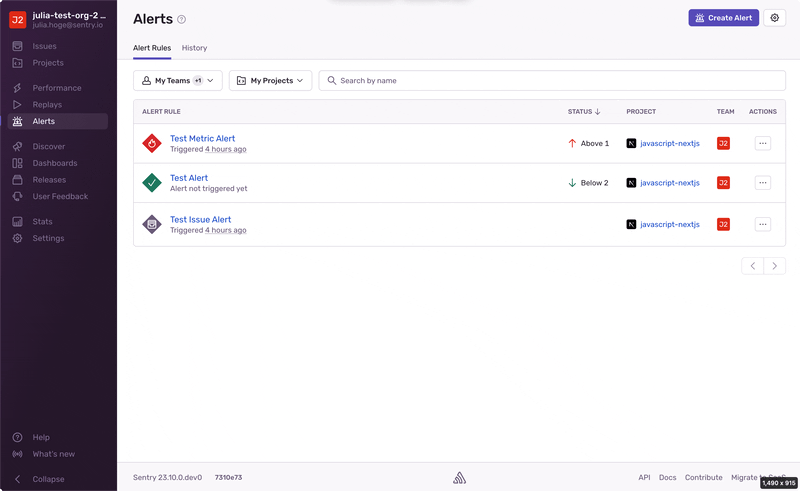Viewport: 800px width, 491px height.
Task: Open the My Teams filter dropdown
Action: [x=178, y=81]
